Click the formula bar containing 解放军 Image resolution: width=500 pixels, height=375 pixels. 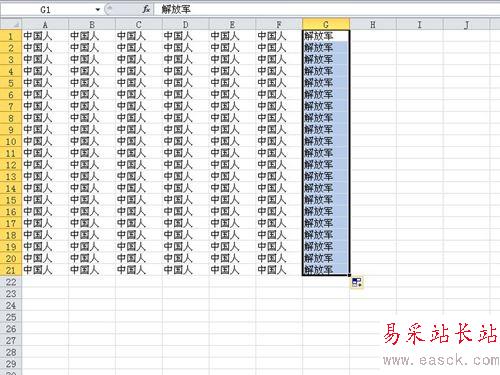327,9
